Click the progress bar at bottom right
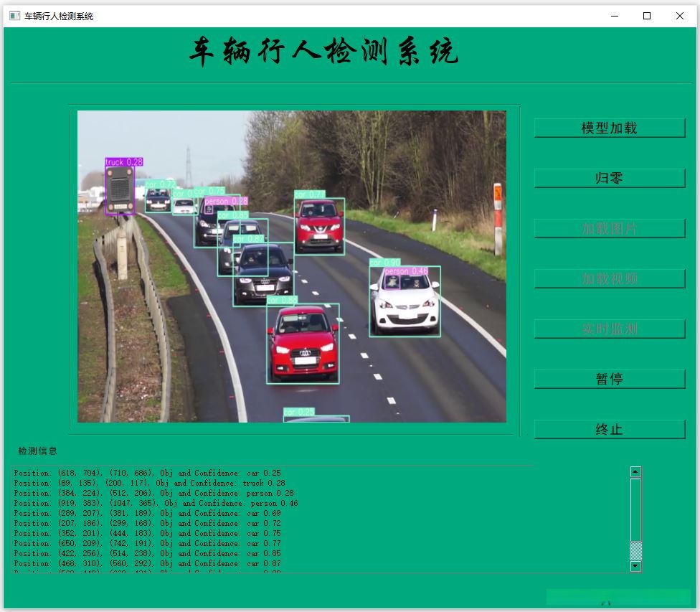 [x=617, y=597]
